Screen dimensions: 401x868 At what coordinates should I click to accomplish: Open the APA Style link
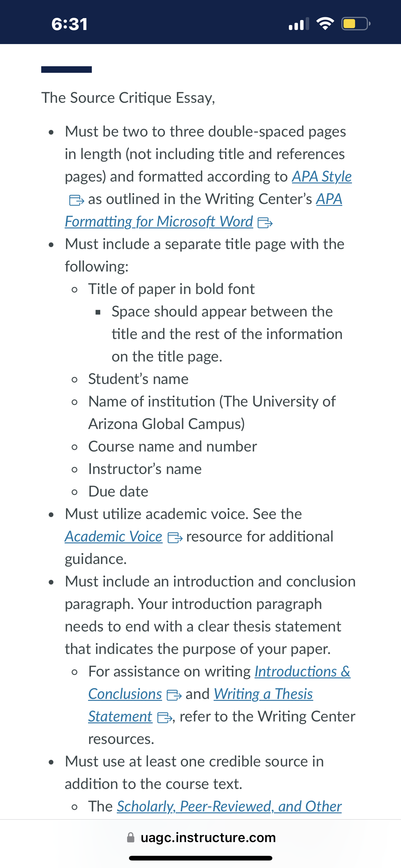322,177
